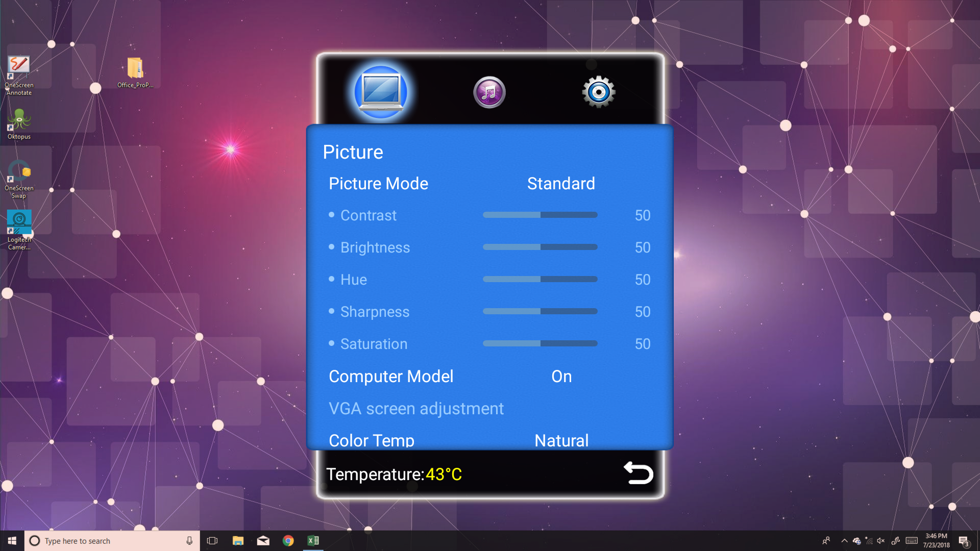Open Chrome from the taskbar
The width and height of the screenshot is (980, 551).
tap(288, 541)
